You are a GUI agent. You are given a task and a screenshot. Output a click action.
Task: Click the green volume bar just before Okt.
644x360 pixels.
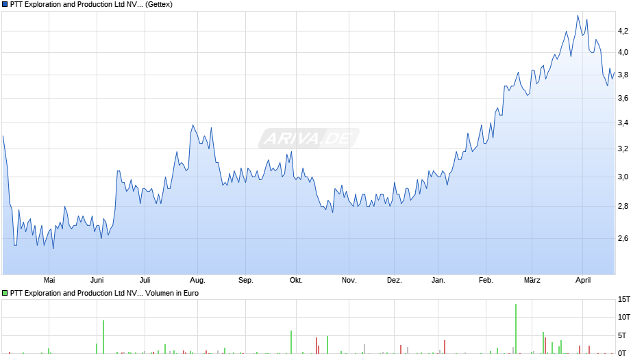[291, 342]
